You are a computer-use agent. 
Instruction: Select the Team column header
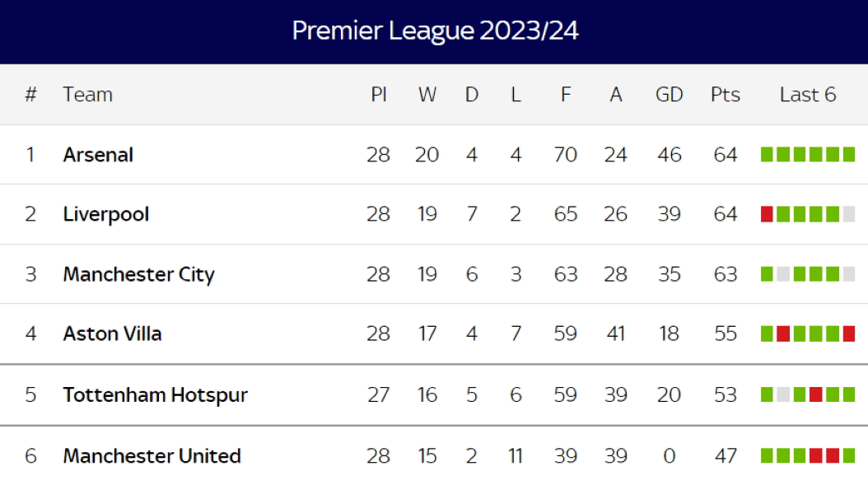87,95
